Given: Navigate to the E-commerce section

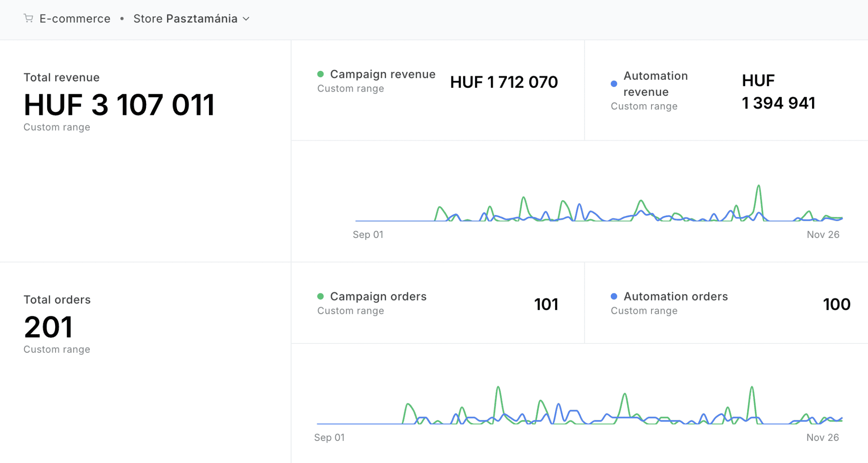Looking at the screenshot, I should point(75,19).
